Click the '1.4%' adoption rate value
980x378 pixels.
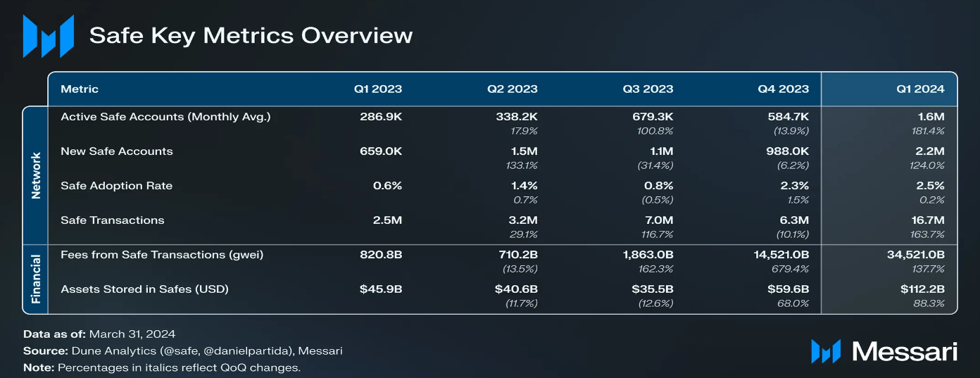click(x=524, y=186)
